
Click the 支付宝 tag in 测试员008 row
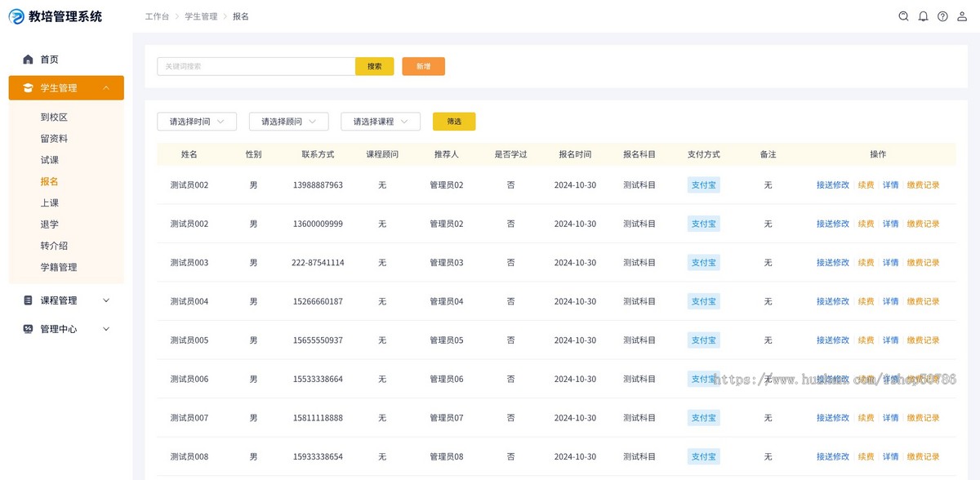click(x=704, y=456)
